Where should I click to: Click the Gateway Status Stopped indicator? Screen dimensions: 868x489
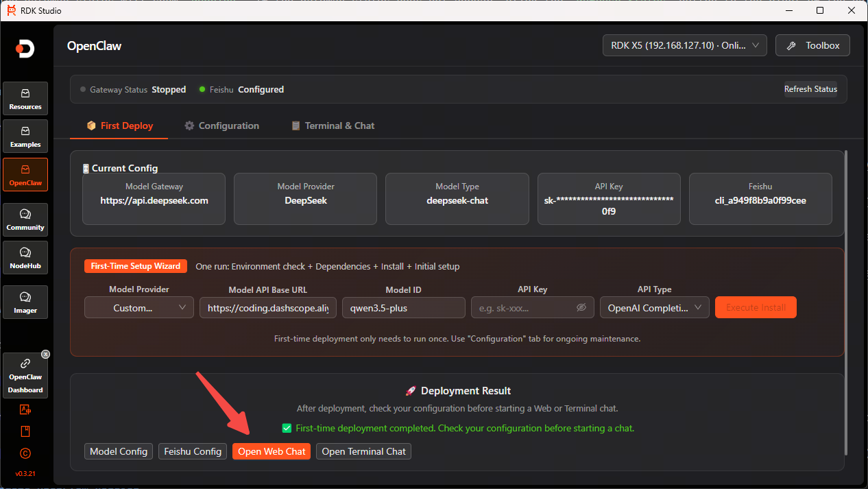133,89
